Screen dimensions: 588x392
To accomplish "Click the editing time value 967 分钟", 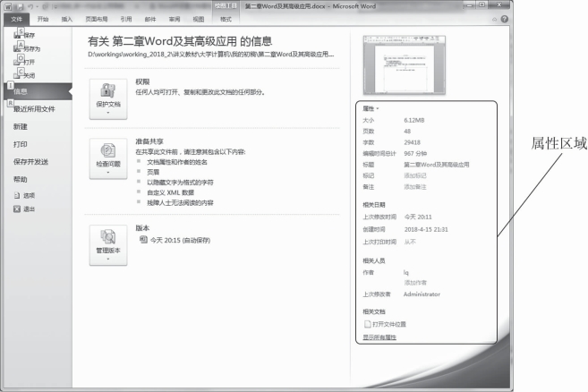I will pyautogui.click(x=415, y=153).
